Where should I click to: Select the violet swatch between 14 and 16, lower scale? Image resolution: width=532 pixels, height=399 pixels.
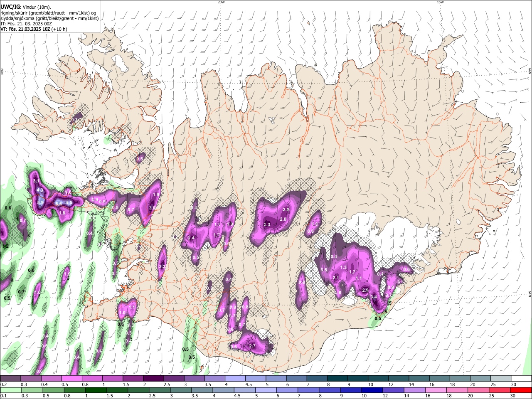[x=414, y=390]
